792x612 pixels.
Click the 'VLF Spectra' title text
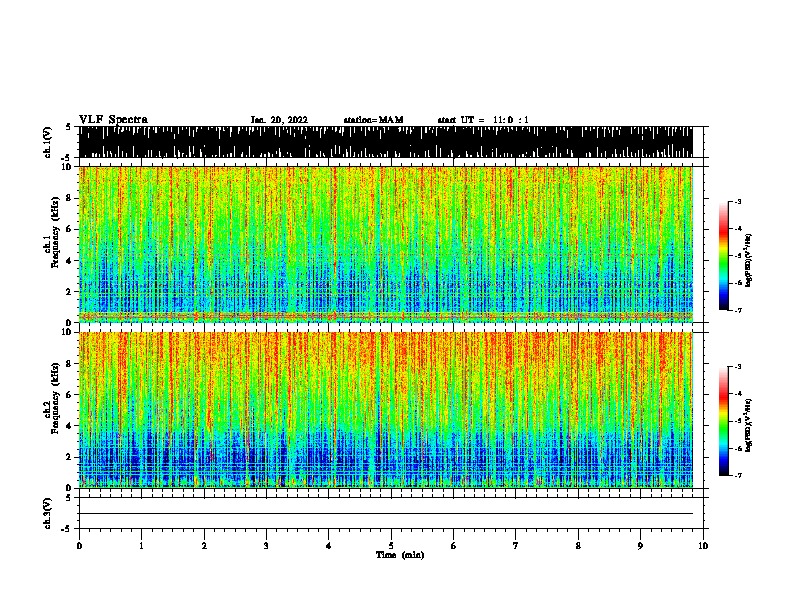[113, 120]
